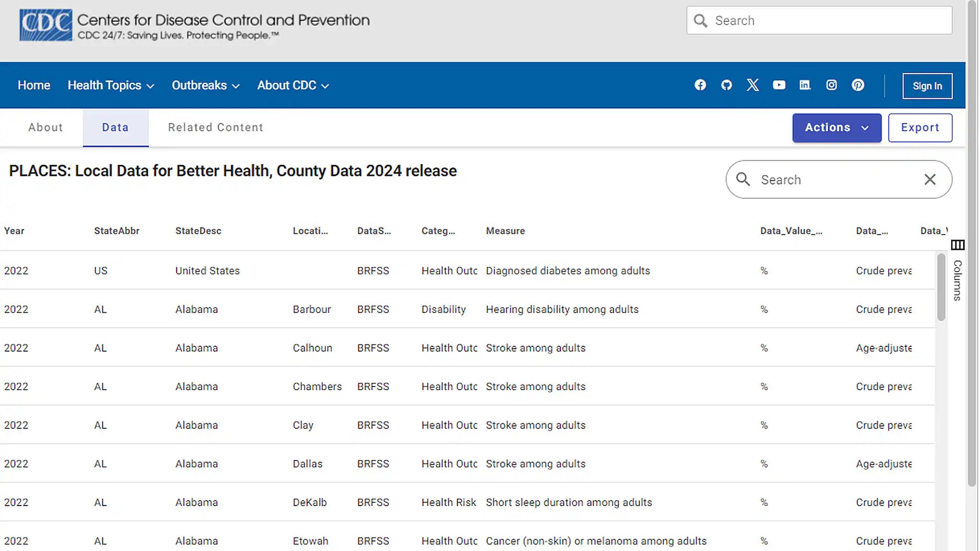Open CDC's Instagram via its icon
Viewport: 980px width, 551px height.
pos(831,85)
